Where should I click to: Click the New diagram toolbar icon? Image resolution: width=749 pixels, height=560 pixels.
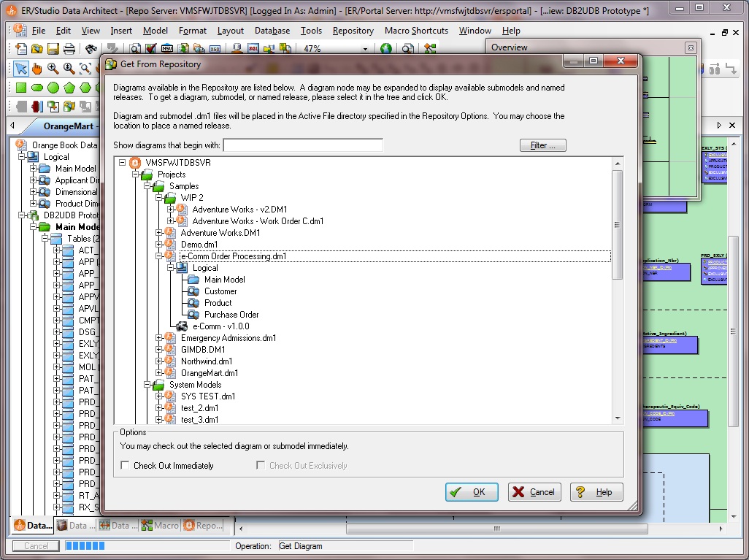pos(21,48)
